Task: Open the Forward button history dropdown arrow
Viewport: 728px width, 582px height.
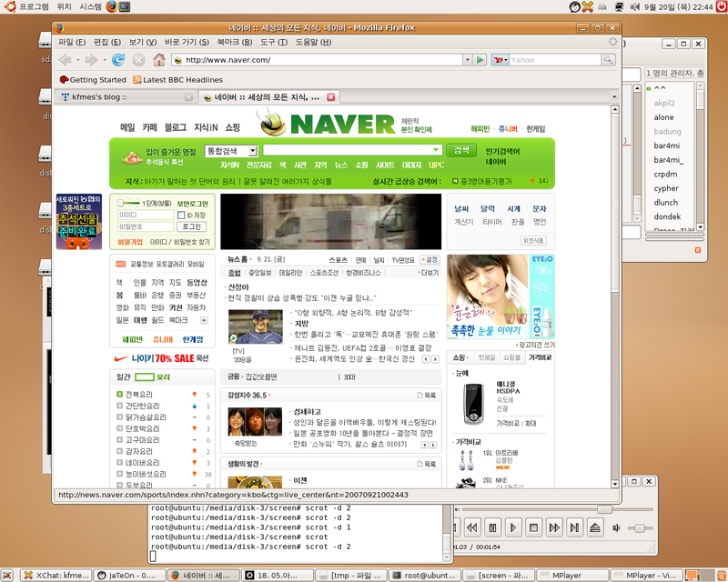Action: [x=105, y=60]
